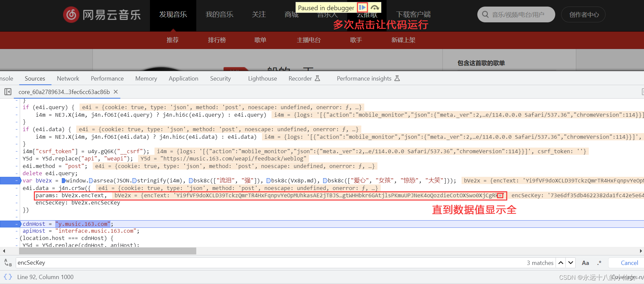Click the encSecKey search input field

point(270,263)
